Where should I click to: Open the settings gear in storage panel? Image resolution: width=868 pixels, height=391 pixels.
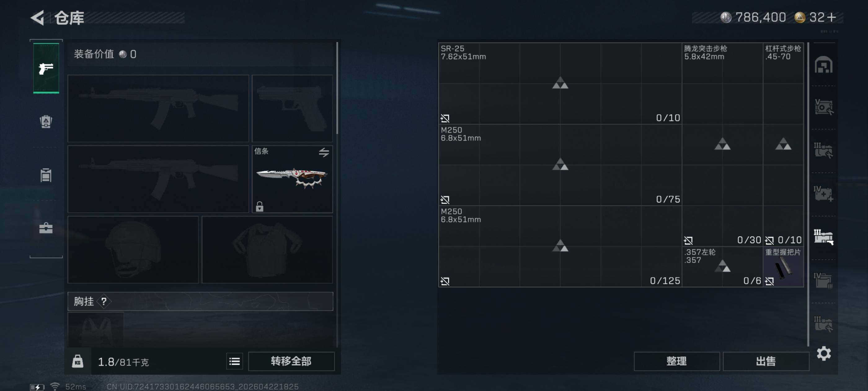pyautogui.click(x=824, y=353)
